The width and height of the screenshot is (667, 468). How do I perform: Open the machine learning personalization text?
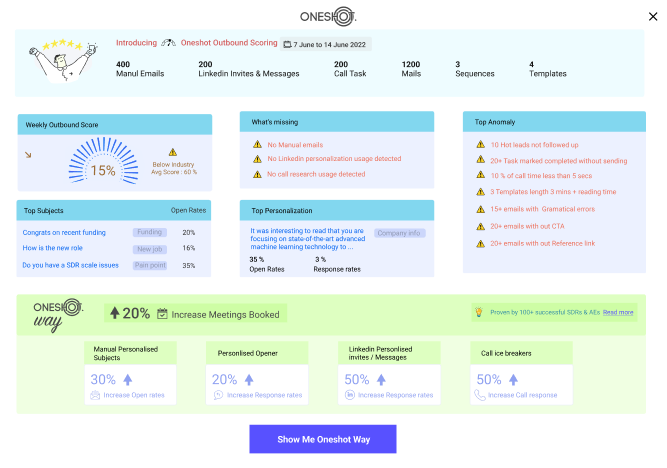click(x=308, y=239)
